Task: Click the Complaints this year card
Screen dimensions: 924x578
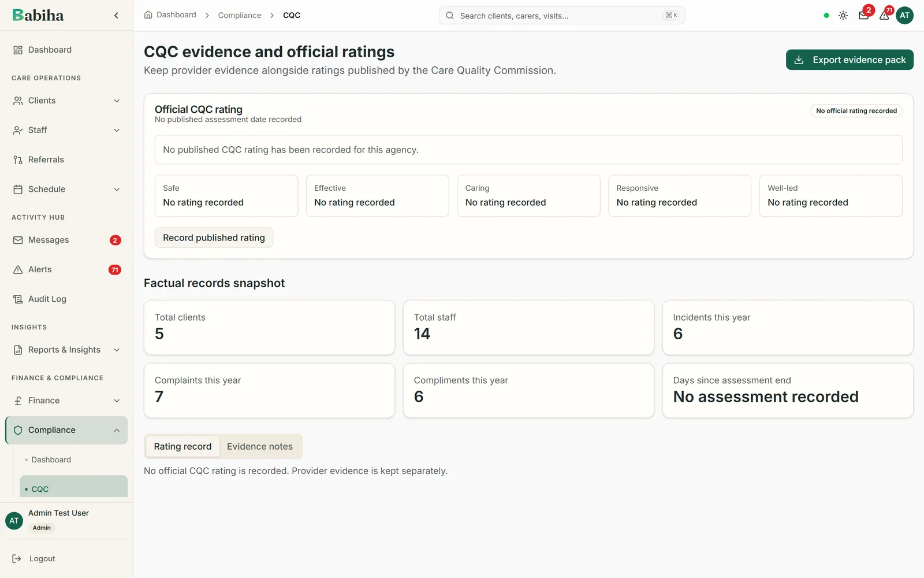Action: click(x=269, y=390)
